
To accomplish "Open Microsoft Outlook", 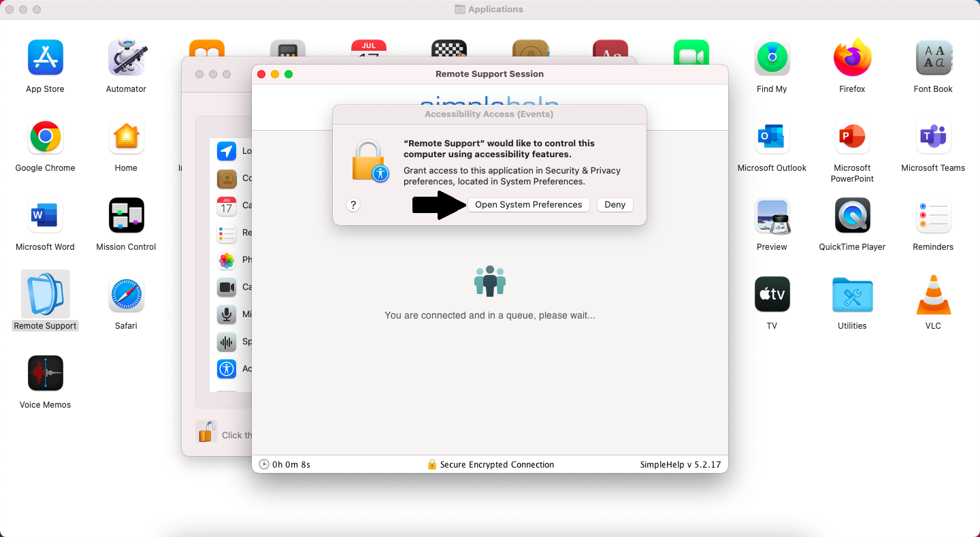I will click(x=772, y=137).
